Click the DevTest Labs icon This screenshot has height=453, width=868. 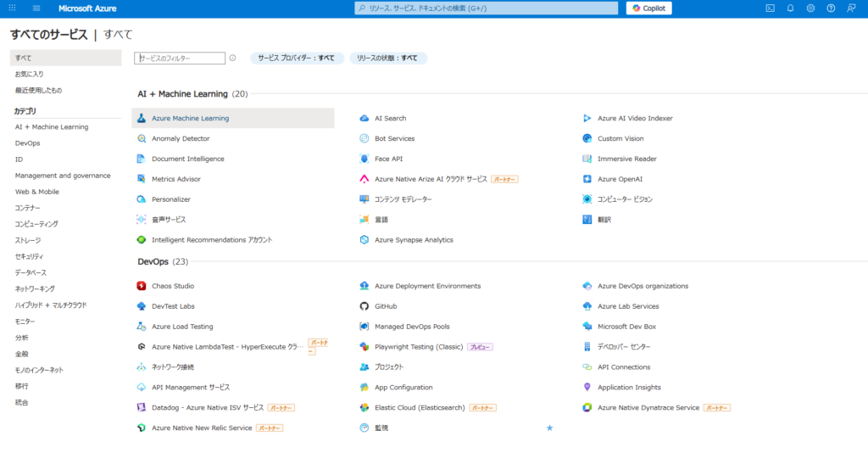(142, 306)
